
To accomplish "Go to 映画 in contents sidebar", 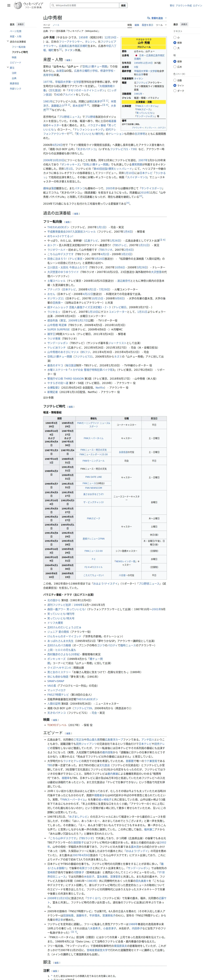I will [14, 57].
